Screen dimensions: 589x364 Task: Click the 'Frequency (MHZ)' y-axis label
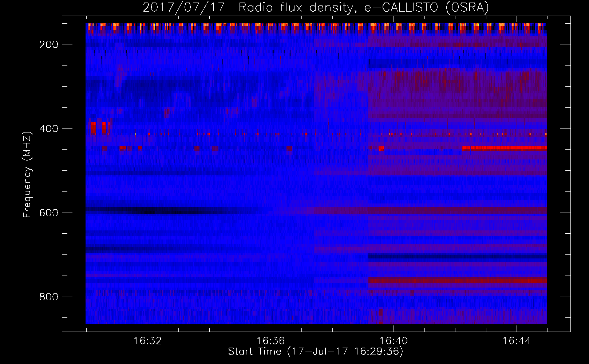pos(27,174)
